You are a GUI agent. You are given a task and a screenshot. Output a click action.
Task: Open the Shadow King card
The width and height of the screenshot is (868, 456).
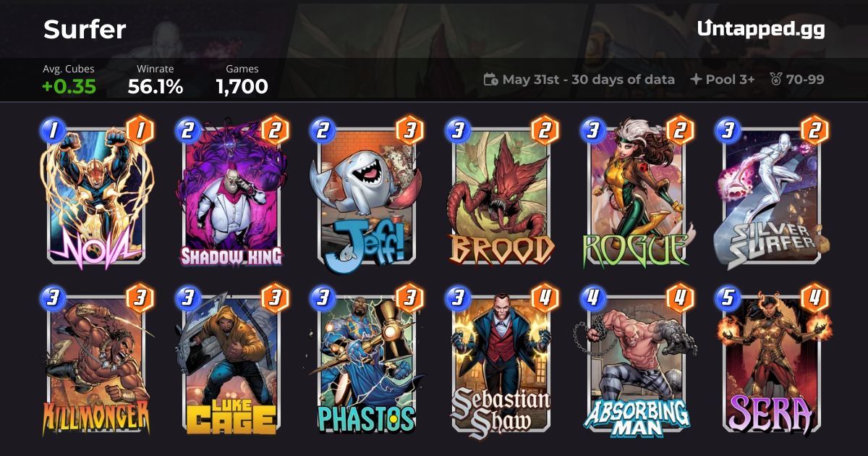point(230,195)
